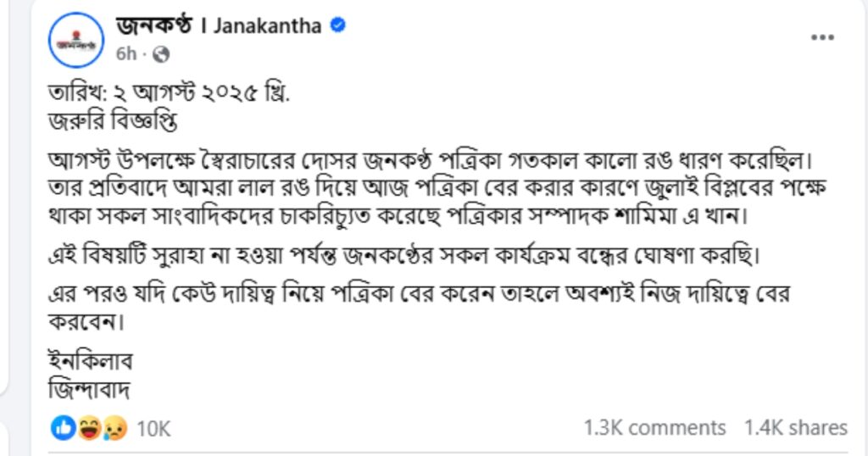Click the blue verified badge icon
This screenshot has width=868, height=456.
[x=337, y=25]
